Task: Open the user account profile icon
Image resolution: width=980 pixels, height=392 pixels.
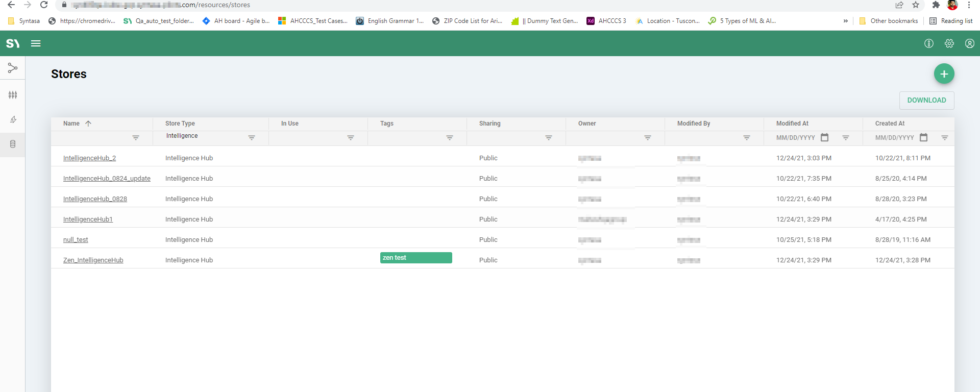Action: pyautogui.click(x=969, y=43)
